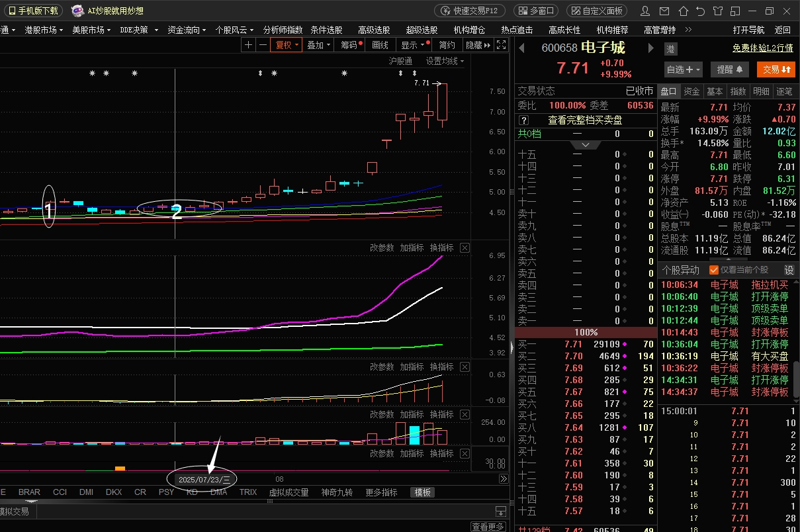Screen dimensions: 800x532
Task: Open the 分析师指数 menu item
Action: [283, 30]
